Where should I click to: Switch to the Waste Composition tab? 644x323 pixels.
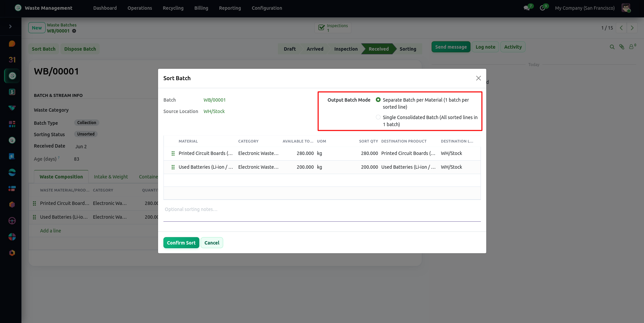(61, 177)
